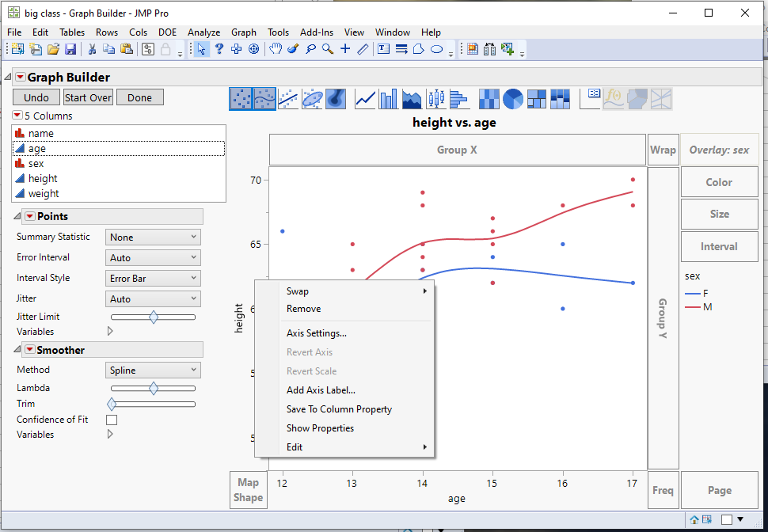Collapse the Graph Builder panel triangle

click(6, 77)
